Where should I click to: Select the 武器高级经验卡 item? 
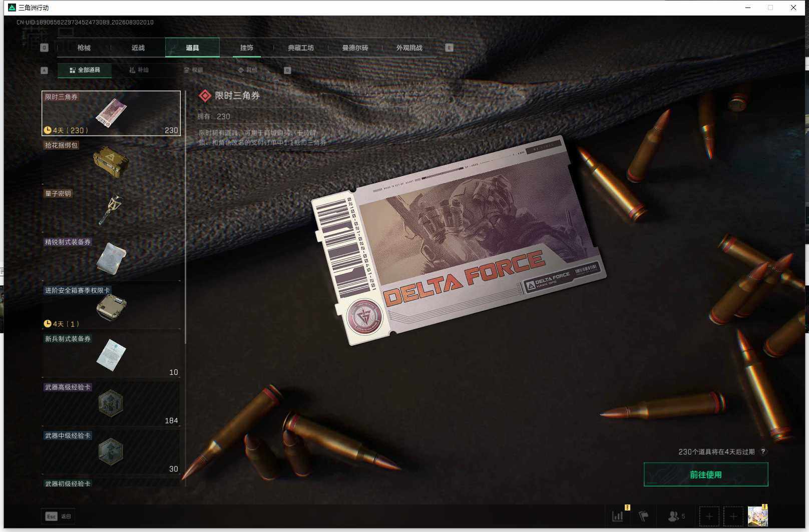point(111,404)
